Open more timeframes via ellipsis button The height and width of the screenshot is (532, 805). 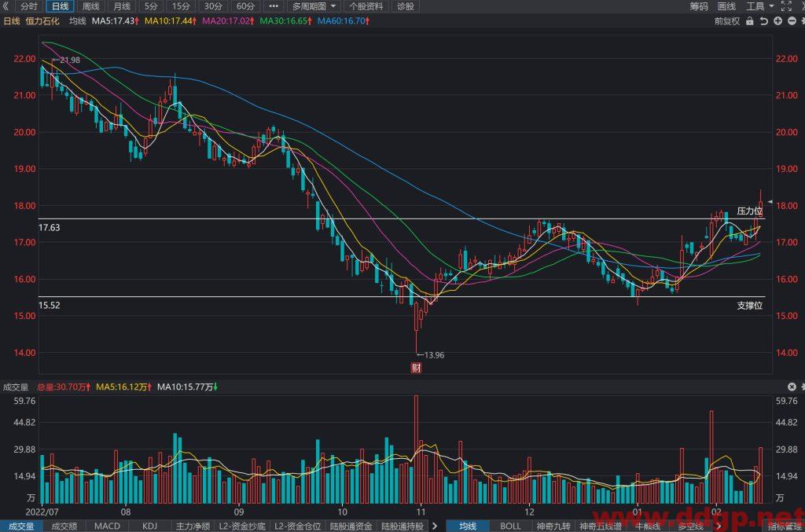coord(274,6)
